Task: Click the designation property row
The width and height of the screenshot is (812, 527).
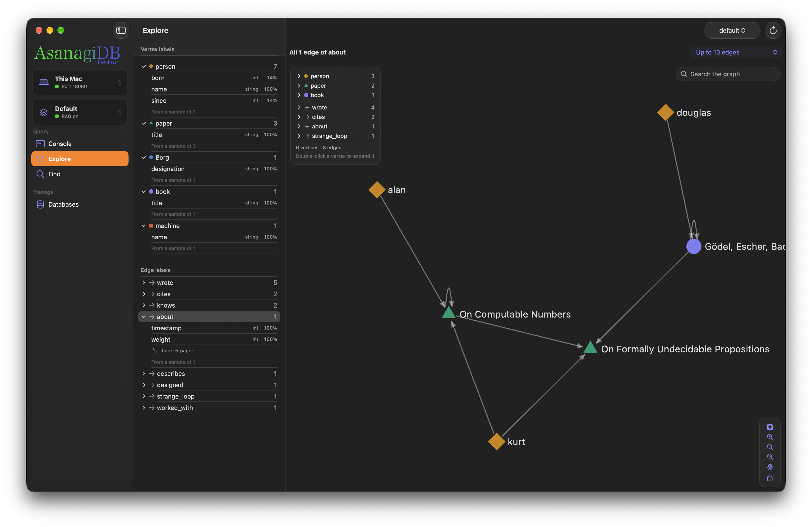Action: point(214,169)
